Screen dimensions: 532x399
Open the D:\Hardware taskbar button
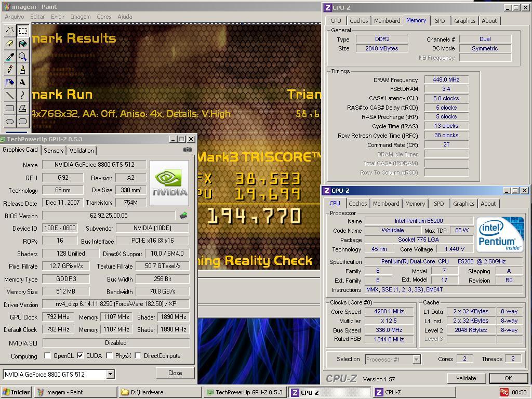click(160, 392)
